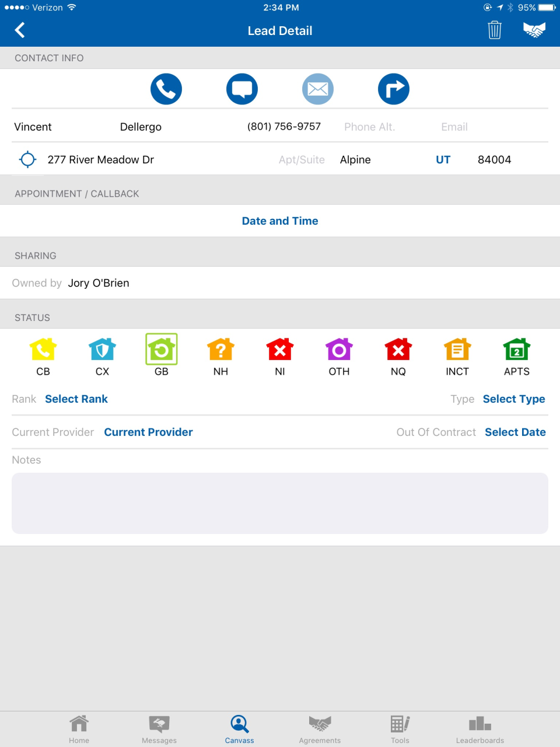The width and height of the screenshot is (560, 747).
Task: Open the Leaderboards tab
Action: click(480, 728)
